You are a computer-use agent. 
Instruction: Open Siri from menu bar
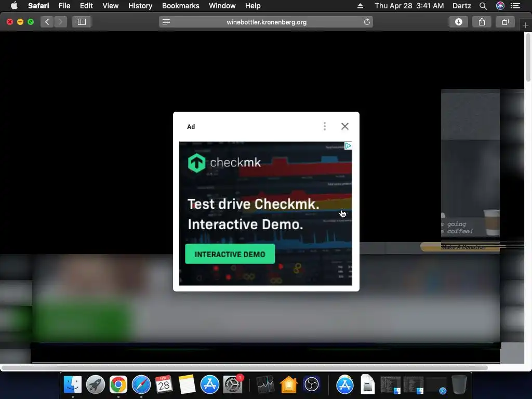pos(500,6)
